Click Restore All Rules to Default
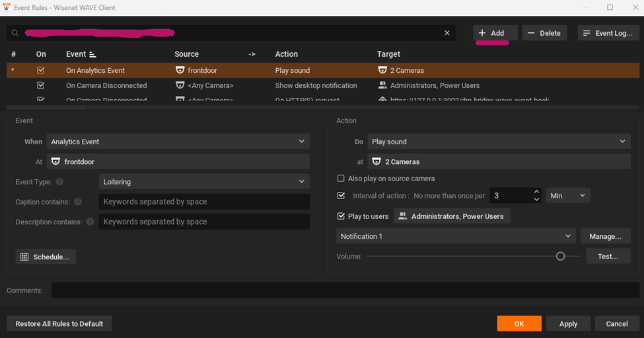Image resolution: width=644 pixels, height=338 pixels. pos(59,323)
